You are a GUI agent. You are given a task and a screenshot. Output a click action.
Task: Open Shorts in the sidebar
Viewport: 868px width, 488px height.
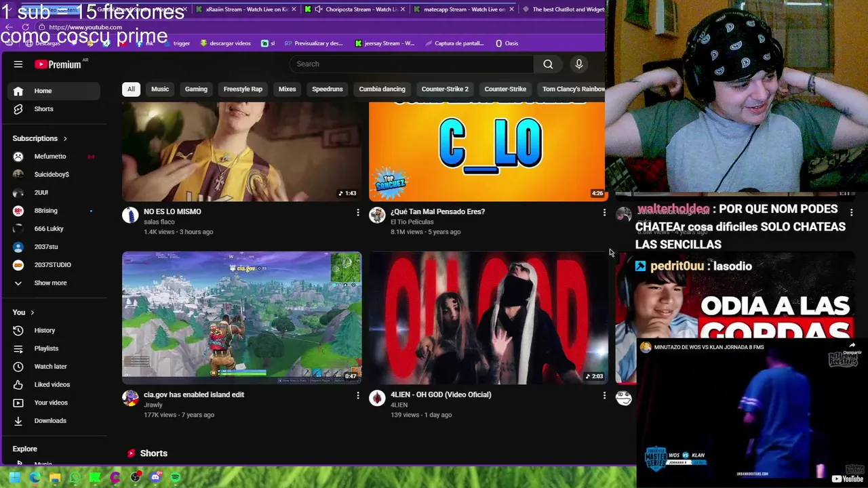pyautogui.click(x=53, y=109)
